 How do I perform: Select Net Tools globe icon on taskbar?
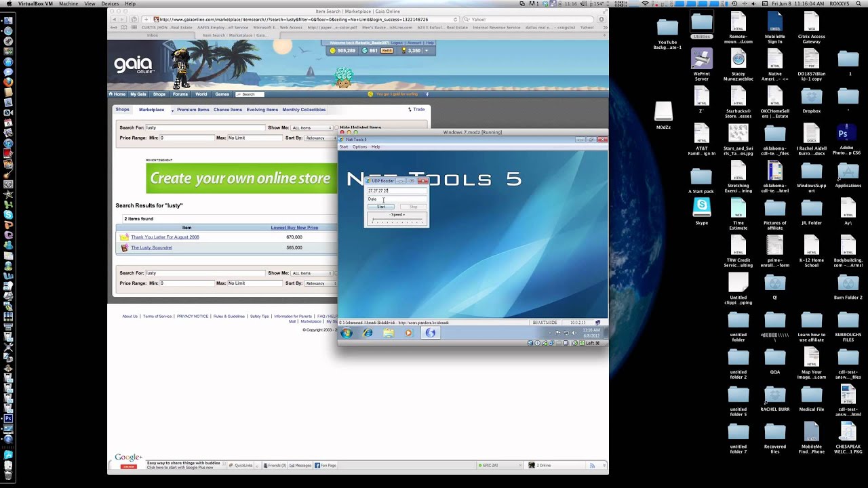430,333
